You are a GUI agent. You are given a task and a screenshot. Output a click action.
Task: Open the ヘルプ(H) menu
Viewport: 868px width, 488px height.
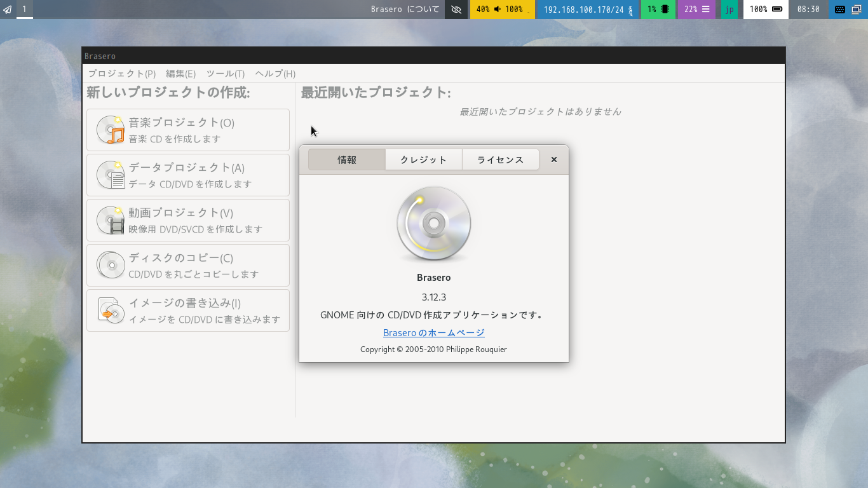275,74
